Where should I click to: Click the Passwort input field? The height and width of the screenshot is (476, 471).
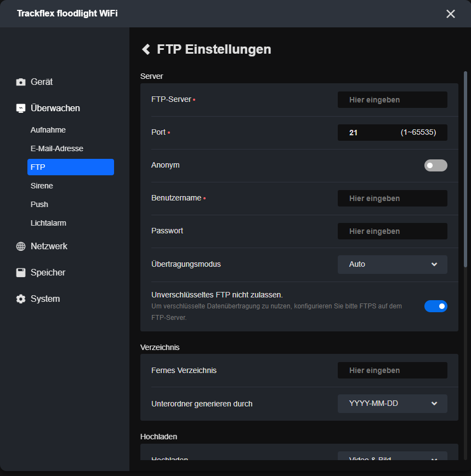pyautogui.click(x=392, y=231)
